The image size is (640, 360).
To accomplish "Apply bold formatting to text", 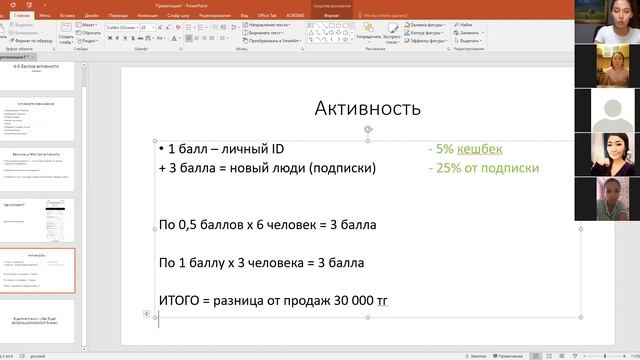I will (x=110, y=38).
